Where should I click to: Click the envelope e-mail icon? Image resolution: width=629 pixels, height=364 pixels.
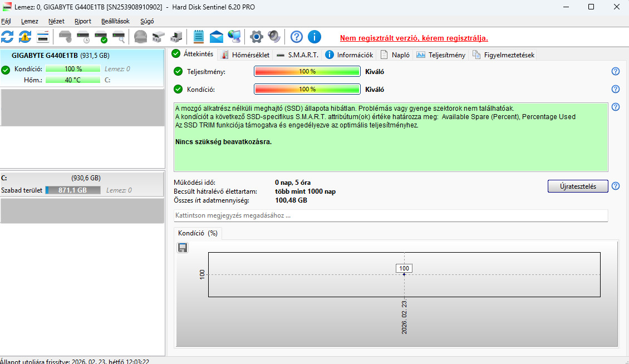click(x=216, y=37)
